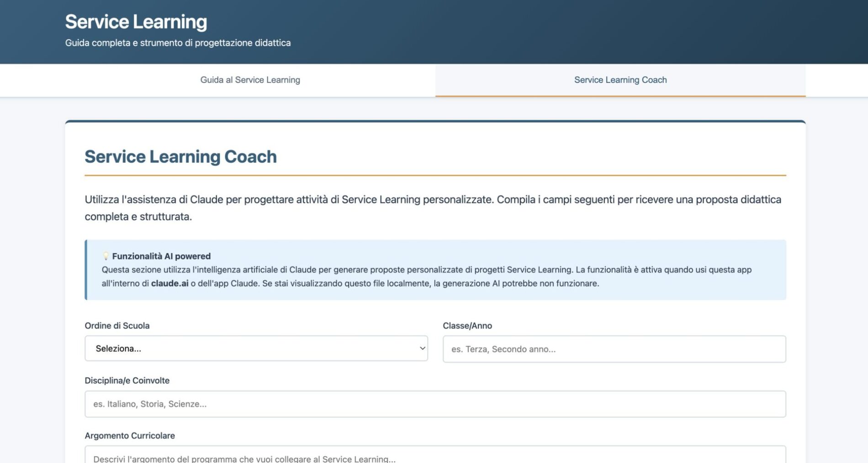
Task: Click the header subtitle Guida completa e strumento
Action: point(178,43)
